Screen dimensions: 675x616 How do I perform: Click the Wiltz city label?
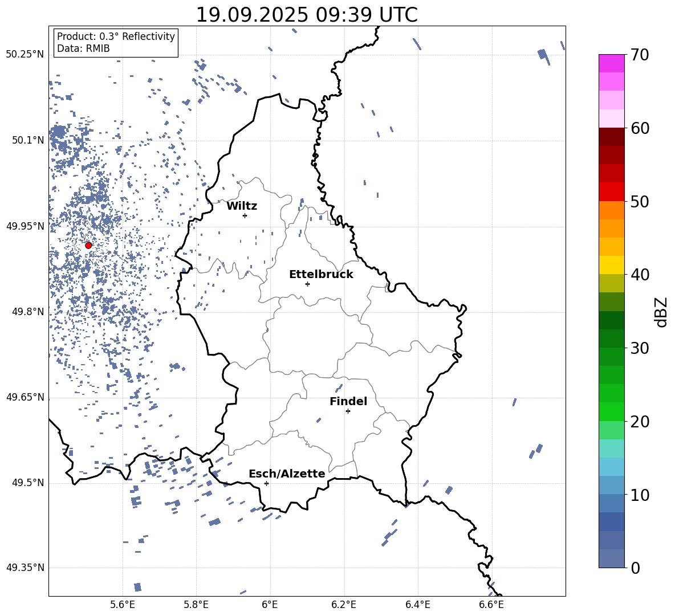[242, 206]
